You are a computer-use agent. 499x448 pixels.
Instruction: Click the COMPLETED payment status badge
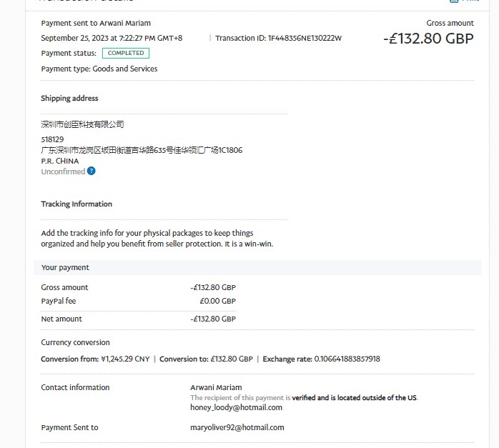[126, 53]
